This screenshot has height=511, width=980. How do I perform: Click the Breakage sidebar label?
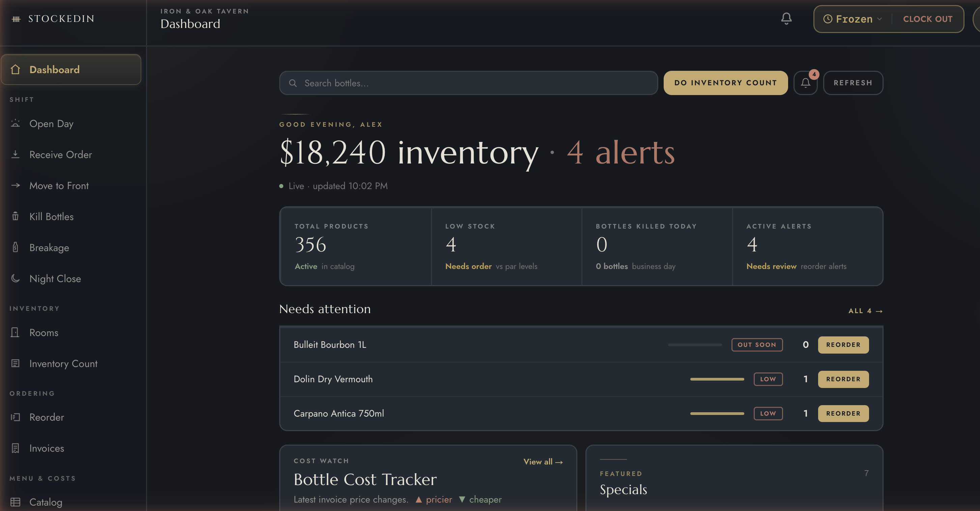click(49, 247)
